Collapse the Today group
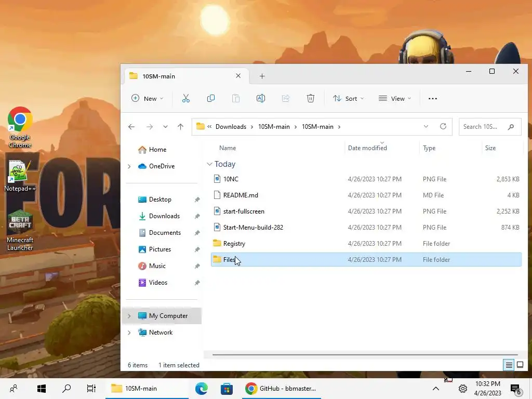 210,164
